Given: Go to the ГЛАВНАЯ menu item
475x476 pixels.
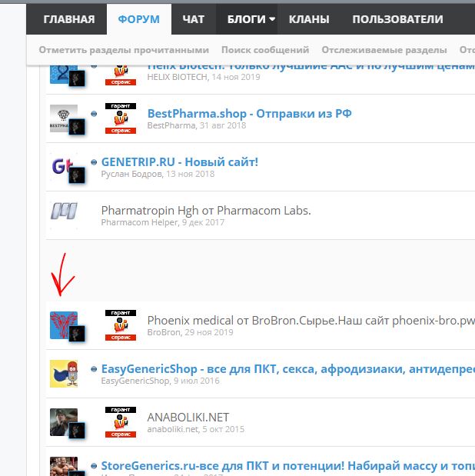Looking at the screenshot, I should [69, 19].
